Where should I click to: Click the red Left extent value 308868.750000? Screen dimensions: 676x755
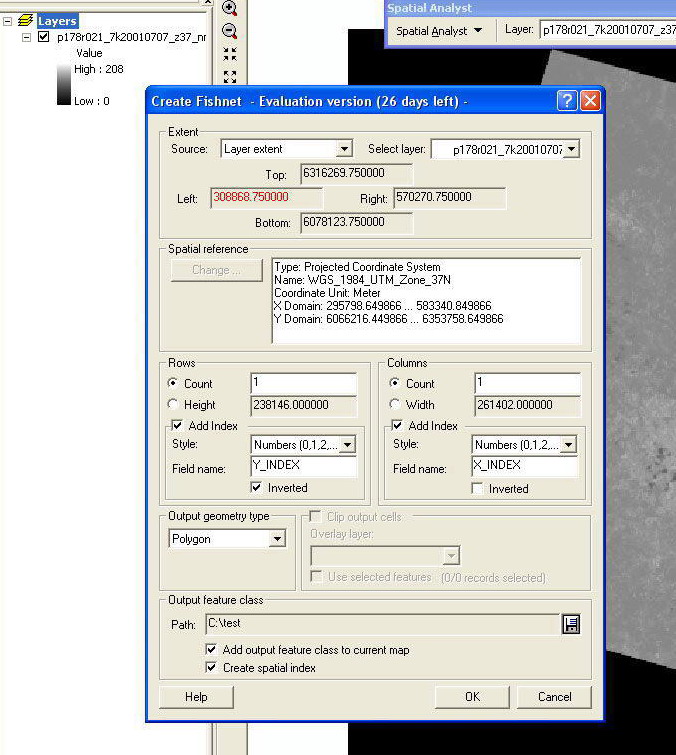pos(266,197)
